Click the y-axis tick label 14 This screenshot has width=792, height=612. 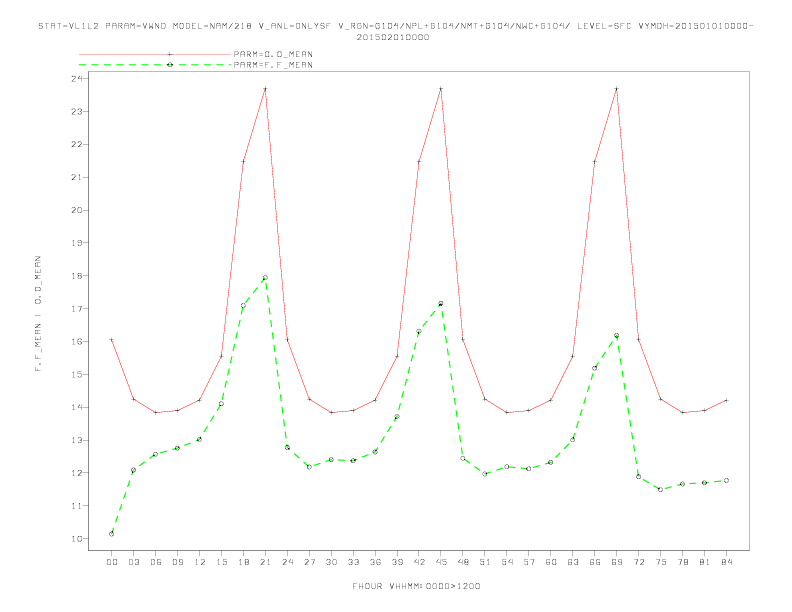(76, 407)
